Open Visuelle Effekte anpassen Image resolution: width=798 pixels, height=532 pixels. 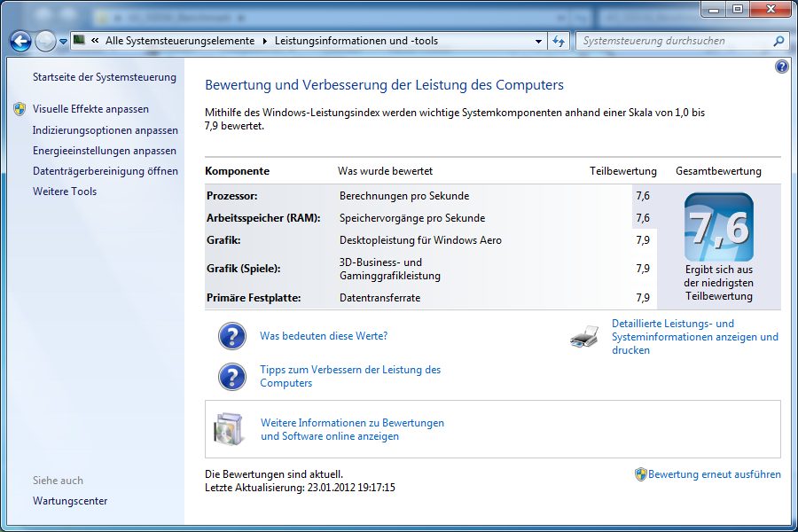tap(90, 109)
